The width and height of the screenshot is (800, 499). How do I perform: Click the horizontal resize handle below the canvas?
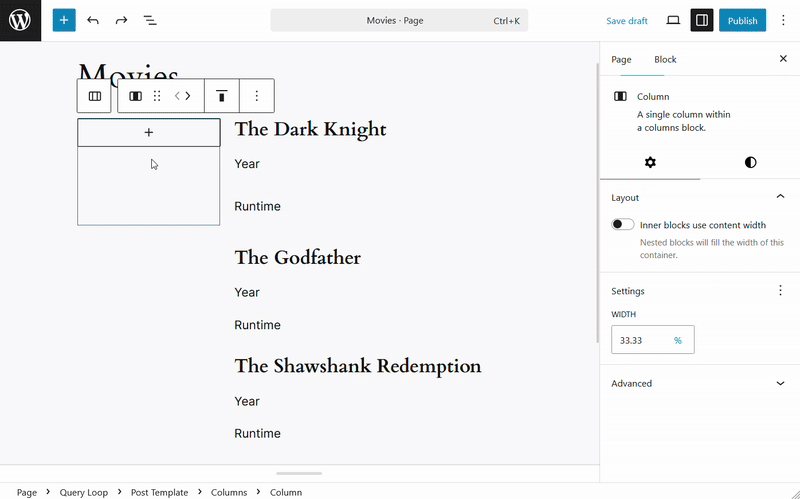pyautogui.click(x=299, y=473)
